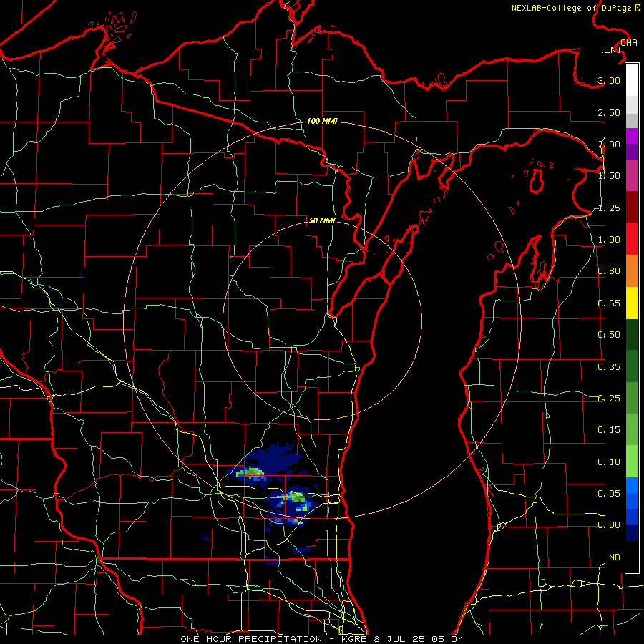Click the '0.10' legend value

(609, 462)
